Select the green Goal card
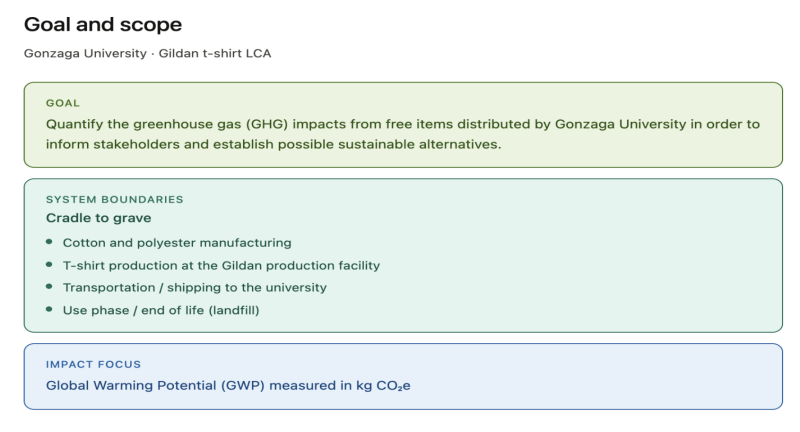800x432 pixels. tap(403, 125)
